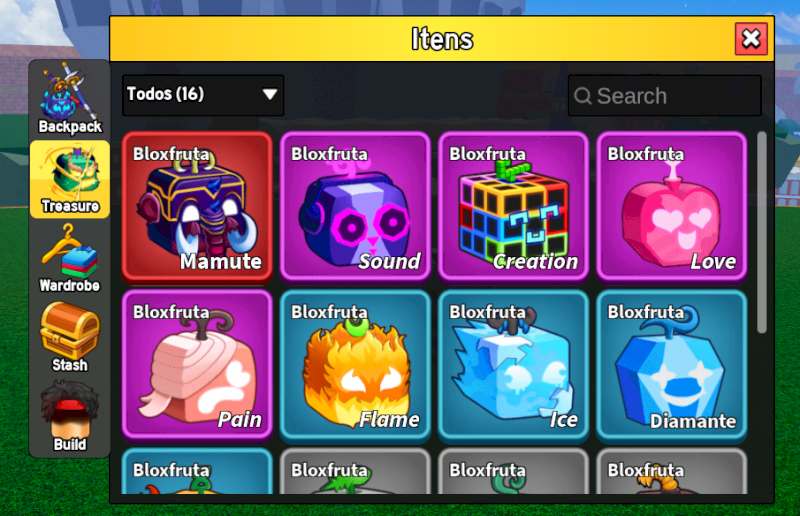Focus the Search input field
This screenshot has width=800, height=516.
point(665,95)
